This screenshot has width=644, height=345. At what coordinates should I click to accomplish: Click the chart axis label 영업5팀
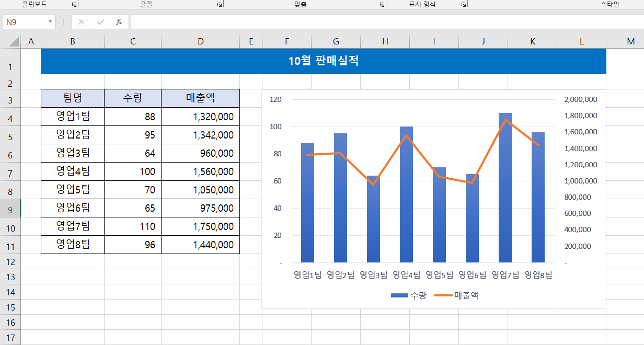[439, 274]
